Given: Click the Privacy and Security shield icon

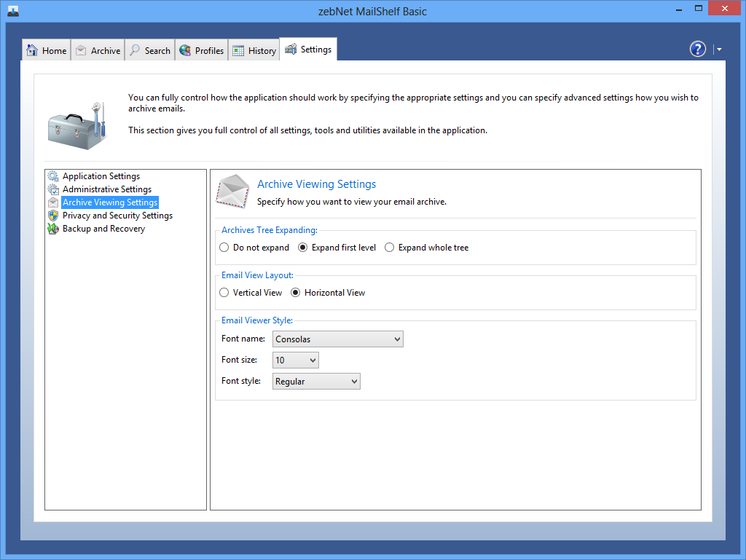Looking at the screenshot, I should pos(53,216).
